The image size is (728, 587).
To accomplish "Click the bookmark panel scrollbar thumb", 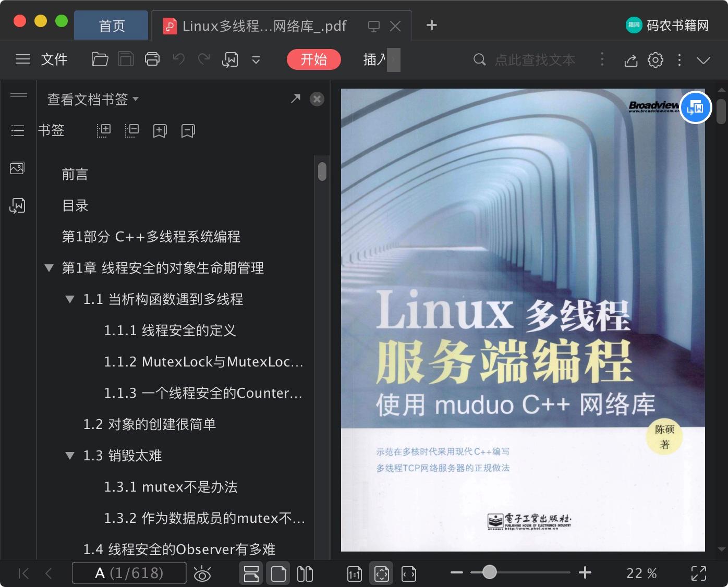I will [322, 171].
